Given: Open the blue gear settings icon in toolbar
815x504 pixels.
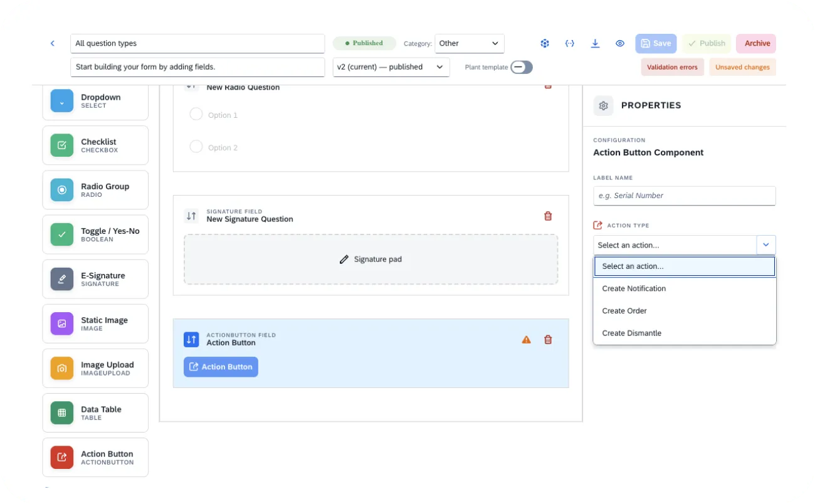Looking at the screenshot, I should [x=545, y=43].
